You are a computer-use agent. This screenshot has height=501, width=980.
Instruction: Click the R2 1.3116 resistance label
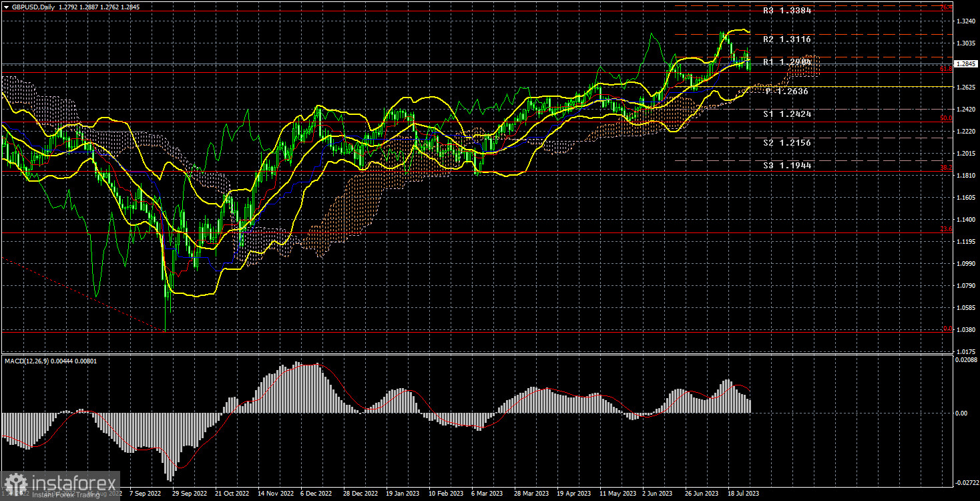coord(788,40)
